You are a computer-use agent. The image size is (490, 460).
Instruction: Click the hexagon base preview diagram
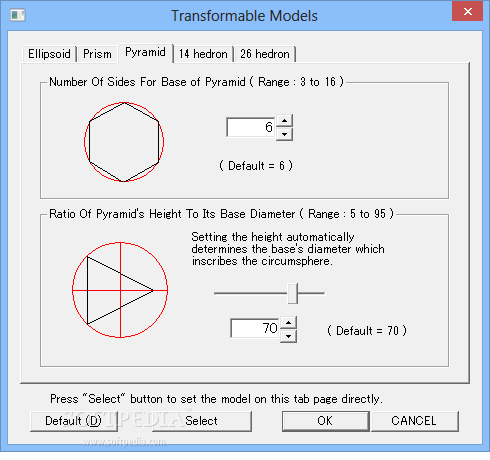coord(124,142)
